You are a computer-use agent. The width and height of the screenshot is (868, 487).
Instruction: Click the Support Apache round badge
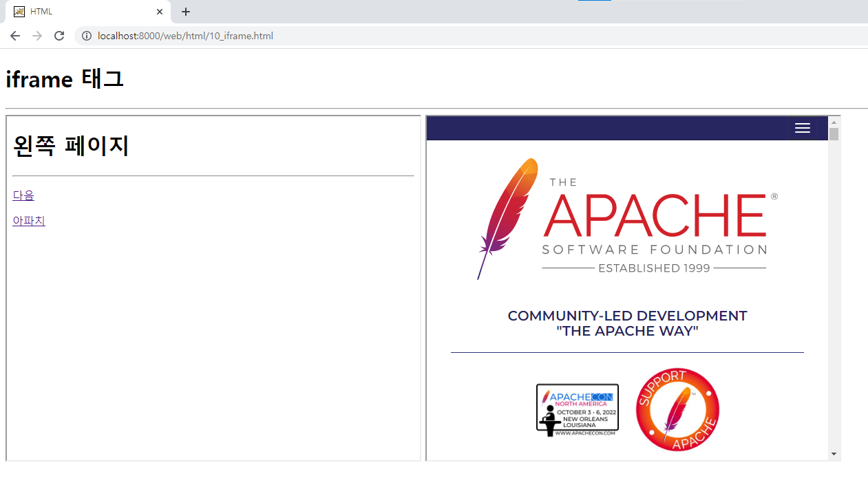click(677, 410)
